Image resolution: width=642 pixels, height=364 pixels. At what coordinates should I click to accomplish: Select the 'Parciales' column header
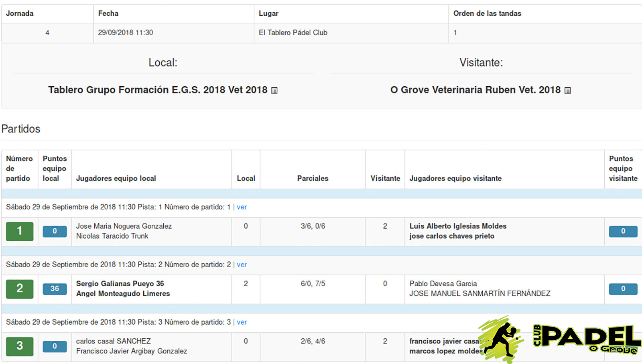click(x=313, y=179)
